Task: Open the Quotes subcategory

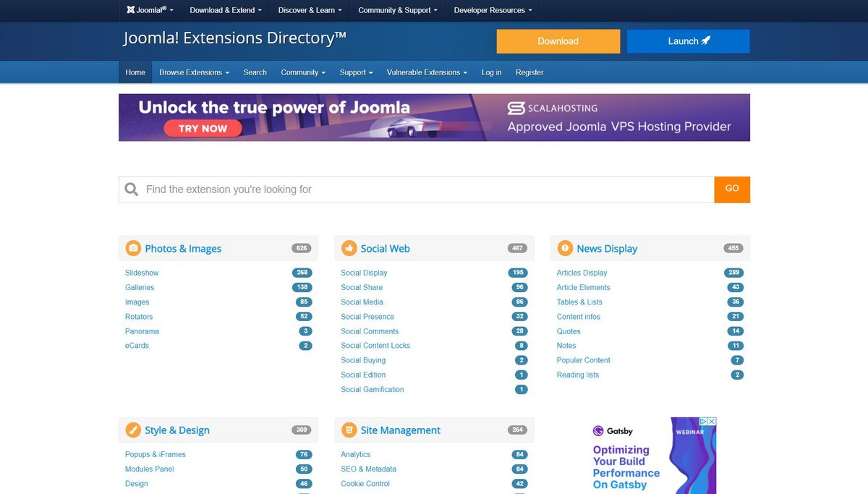Action: [x=569, y=331]
